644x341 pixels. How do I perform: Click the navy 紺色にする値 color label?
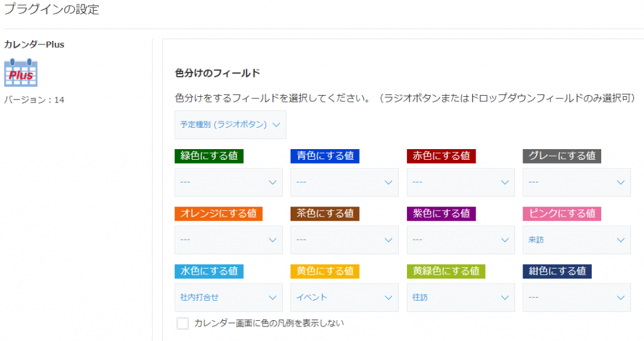[557, 271]
